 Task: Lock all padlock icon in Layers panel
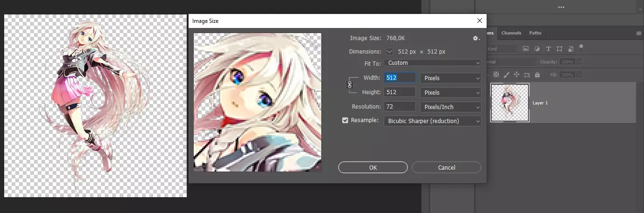(537, 75)
